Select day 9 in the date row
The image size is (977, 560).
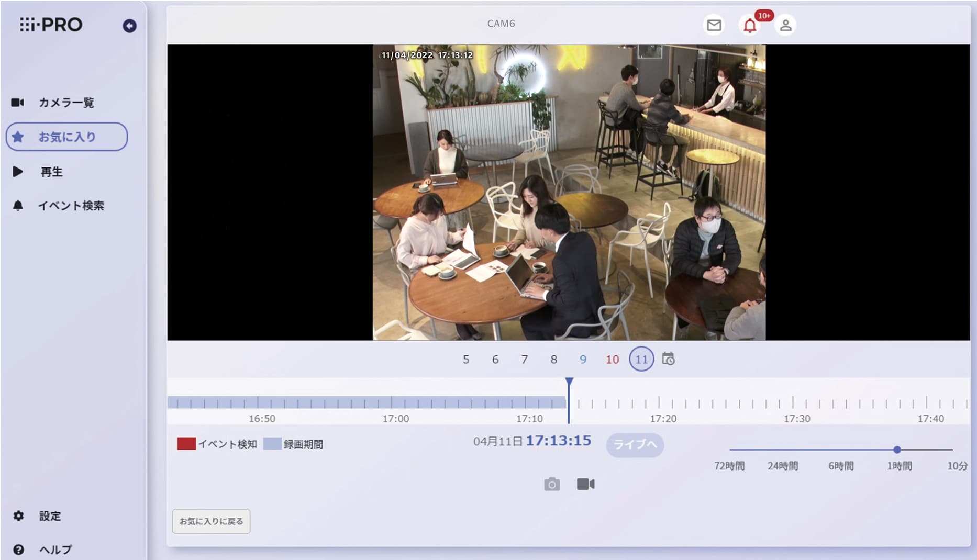[583, 360]
